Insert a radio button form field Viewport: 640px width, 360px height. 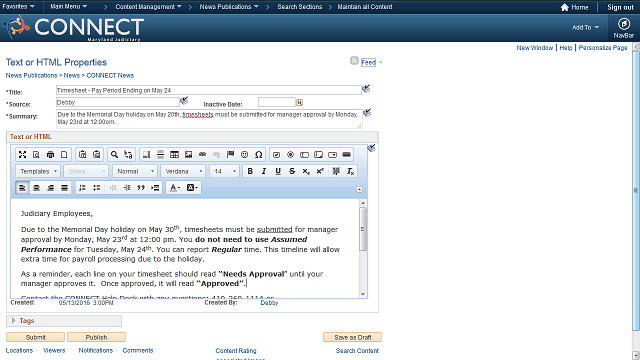click(x=290, y=155)
